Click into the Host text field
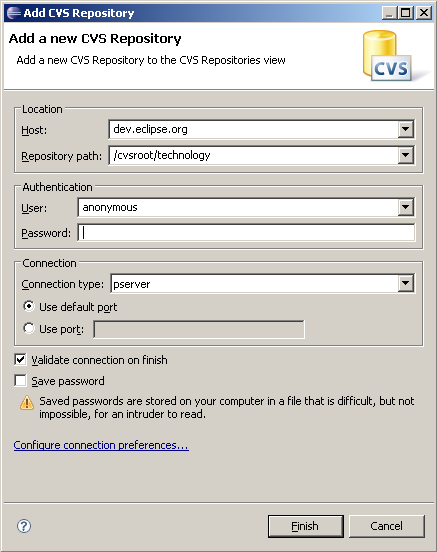 point(254,129)
